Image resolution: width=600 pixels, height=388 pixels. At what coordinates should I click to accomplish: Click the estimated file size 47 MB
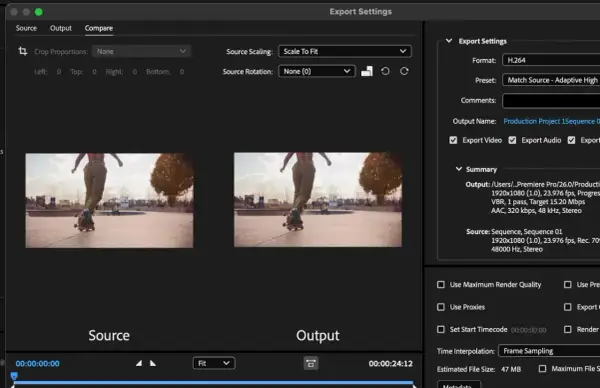511,369
